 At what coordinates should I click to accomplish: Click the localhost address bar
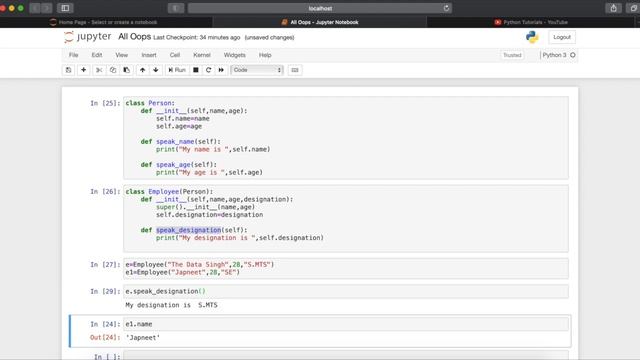320,8
